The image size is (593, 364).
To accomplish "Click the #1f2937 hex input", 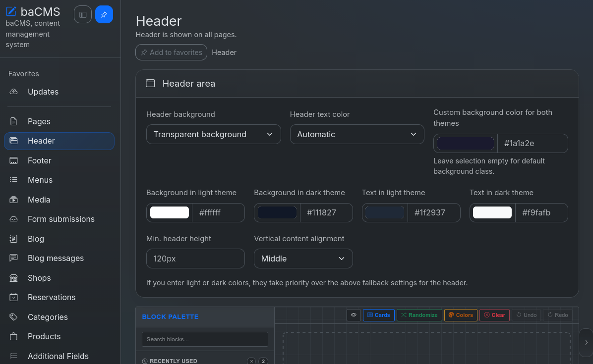I will 434,212.
